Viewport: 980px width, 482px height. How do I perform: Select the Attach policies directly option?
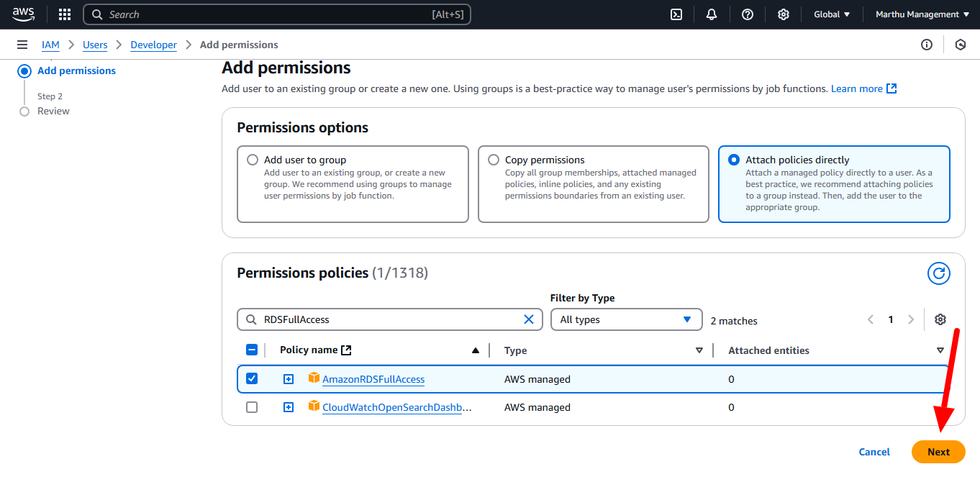tap(734, 160)
